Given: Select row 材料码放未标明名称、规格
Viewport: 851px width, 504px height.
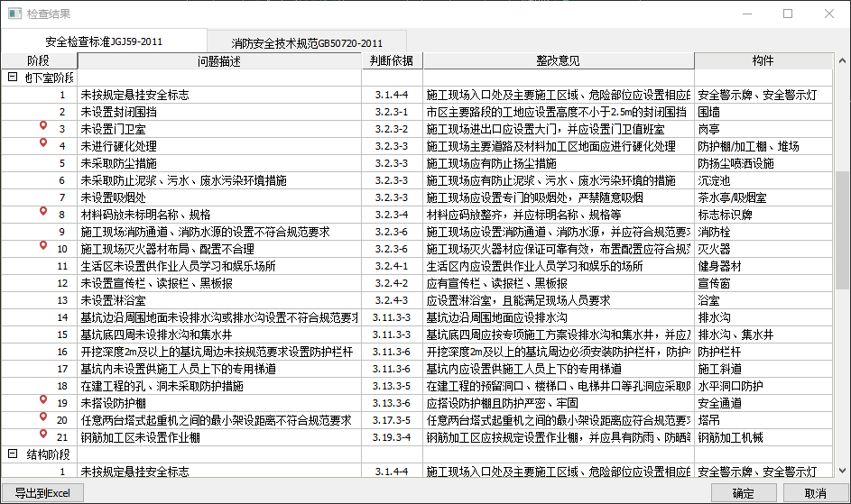Looking at the screenshot, I should click(x=416, y=215).
